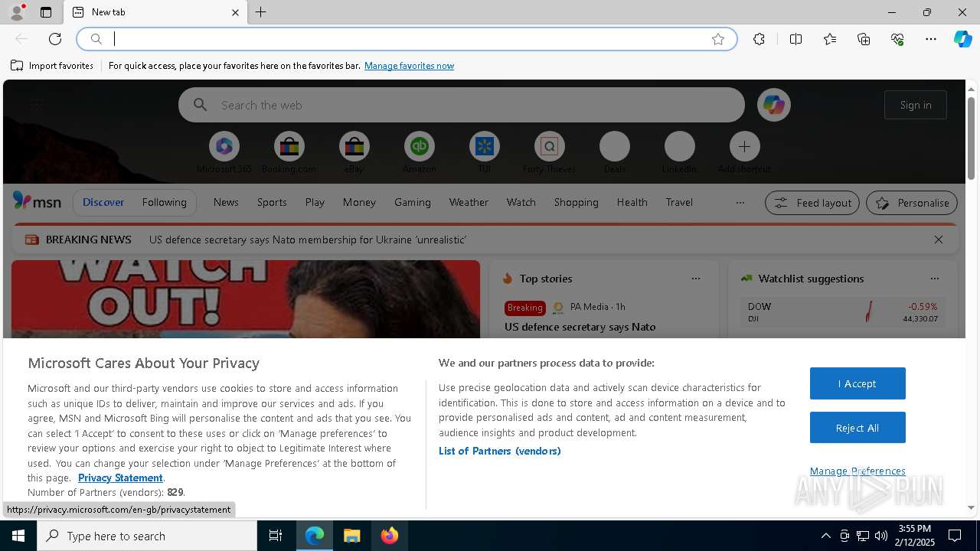Switch to the Following tab

[x=164, y=202]
